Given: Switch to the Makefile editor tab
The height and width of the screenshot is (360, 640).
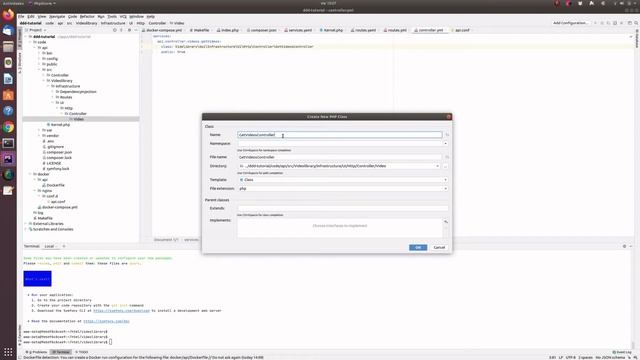Looking at the screenshot, I should (x=200, y=30).
